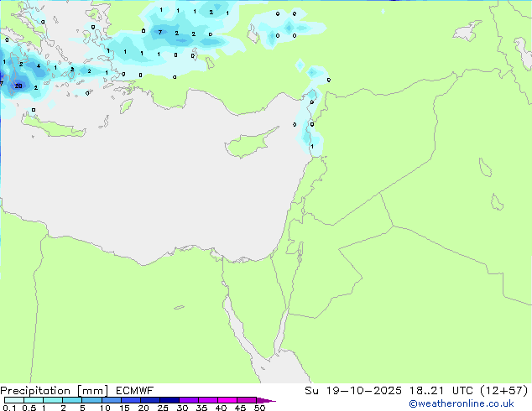Click the '20' precipitation value on the map
This screenshot has width=532, height=411.
click(x=18, y=86)
